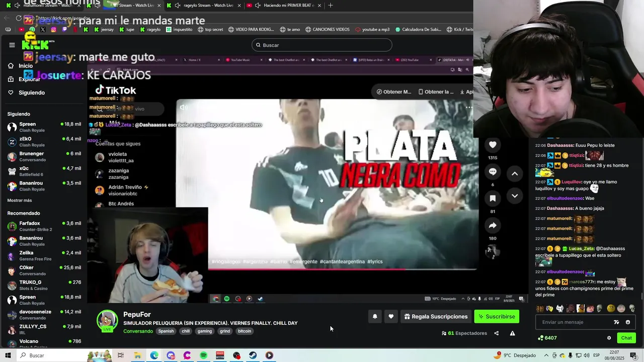This screenshot has height=362, width=644.
Task: Open Spreen channel in Siguiendo list
Action: click(44, 127)
